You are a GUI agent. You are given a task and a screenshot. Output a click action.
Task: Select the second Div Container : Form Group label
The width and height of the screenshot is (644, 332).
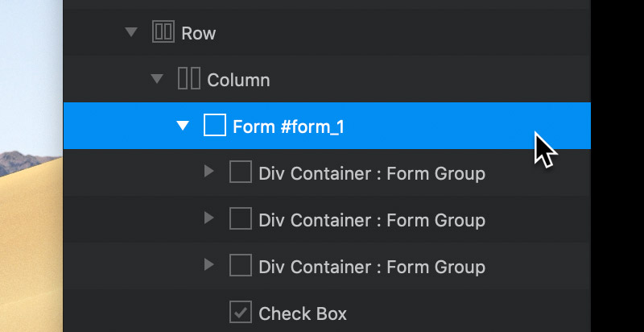372,220
